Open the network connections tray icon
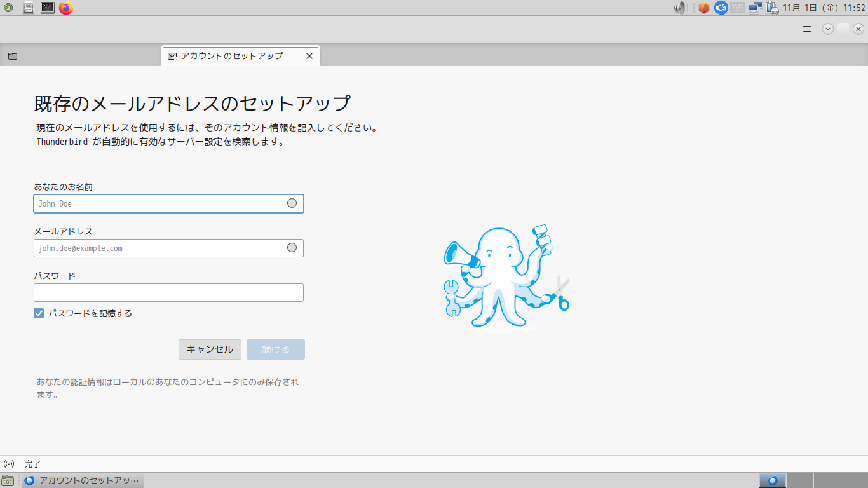Image resolution: width=868 pixels, height=488 pixels. [x=756, y=8]
